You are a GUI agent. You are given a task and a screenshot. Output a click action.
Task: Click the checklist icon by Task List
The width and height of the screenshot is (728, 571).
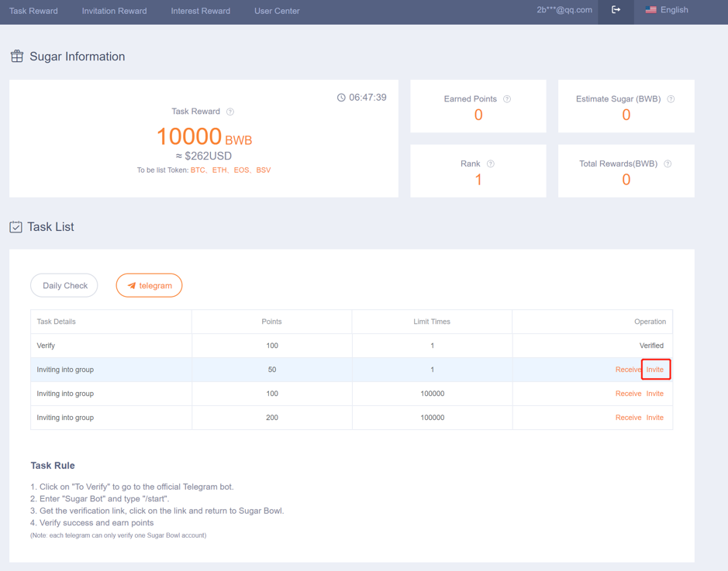pyautogui.click(x=16, y=227)
